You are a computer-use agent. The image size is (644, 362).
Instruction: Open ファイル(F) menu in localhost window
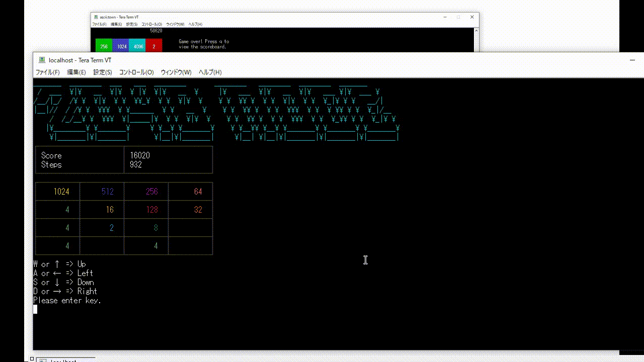(47, 72)
